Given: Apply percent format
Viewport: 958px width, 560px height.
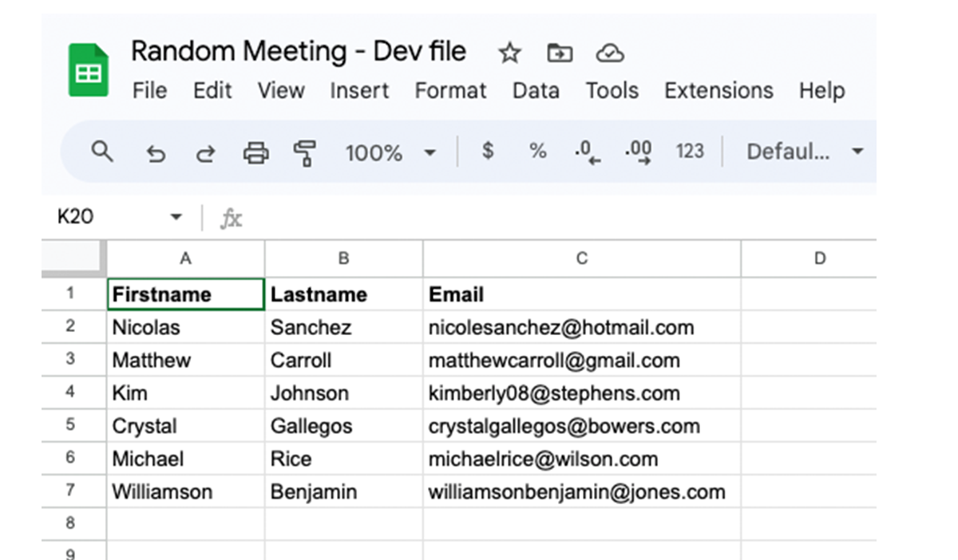Looking at the screenshot, I should tap(538, 151).
